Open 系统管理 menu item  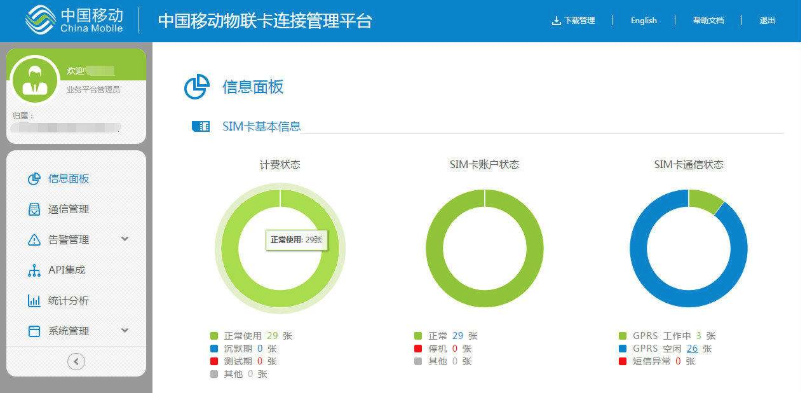click(68, 331)
